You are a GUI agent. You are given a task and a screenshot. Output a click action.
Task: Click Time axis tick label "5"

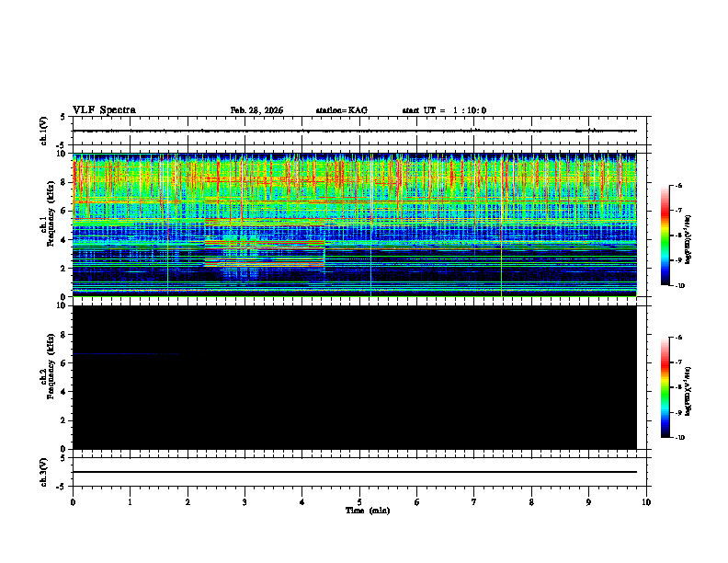click(x=359, y=502)
